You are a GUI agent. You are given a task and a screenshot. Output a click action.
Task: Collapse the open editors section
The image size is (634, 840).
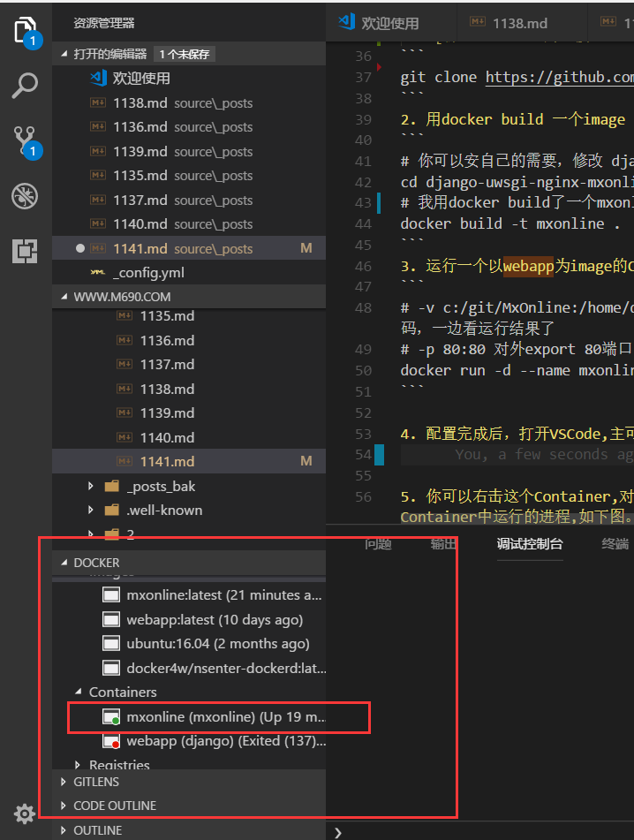click(x=64, y=54)
